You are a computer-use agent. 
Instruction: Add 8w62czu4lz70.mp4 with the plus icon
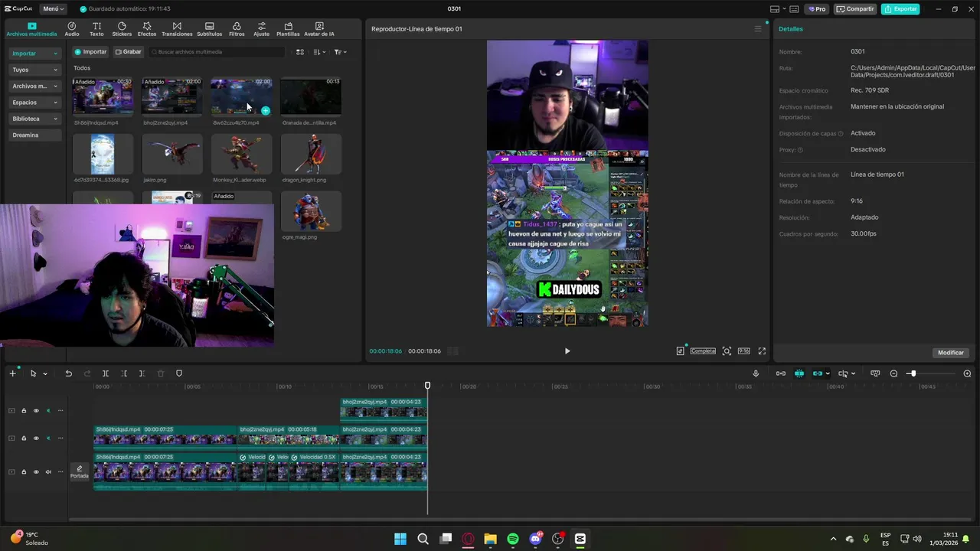(x=266, y=111)
